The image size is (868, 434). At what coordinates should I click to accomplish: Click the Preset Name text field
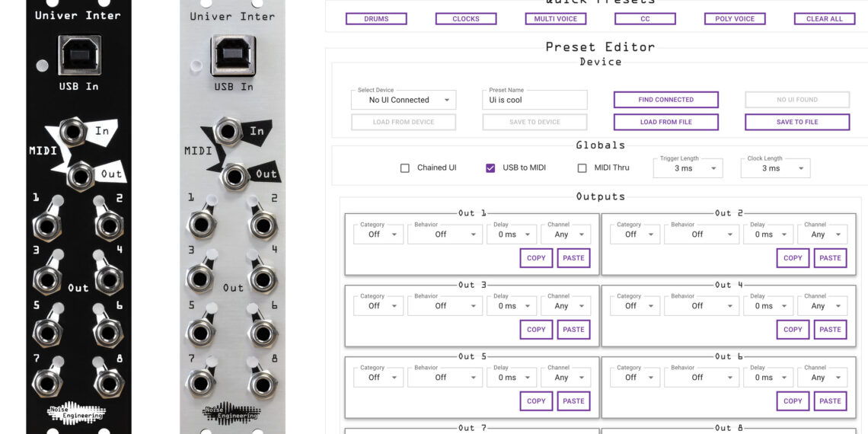pyautogui.click(x=535, y=100)
